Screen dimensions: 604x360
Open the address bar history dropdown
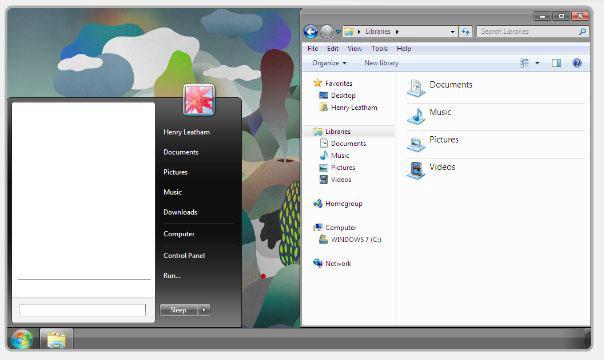pyautogui.click(x=452, y=32)
